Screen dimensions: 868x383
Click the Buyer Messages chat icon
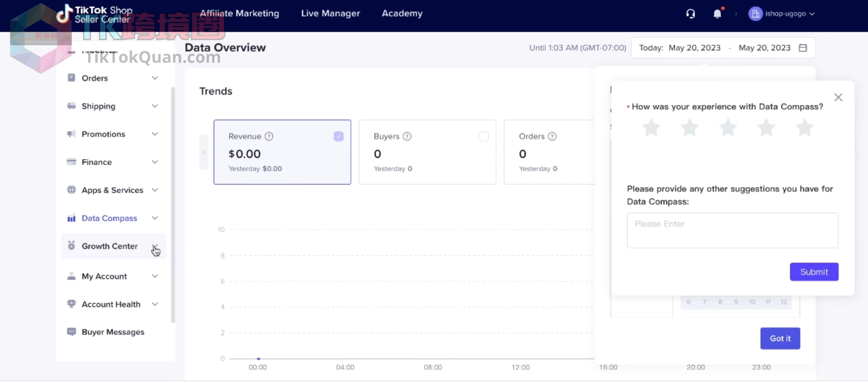click(x=71, y=331)
